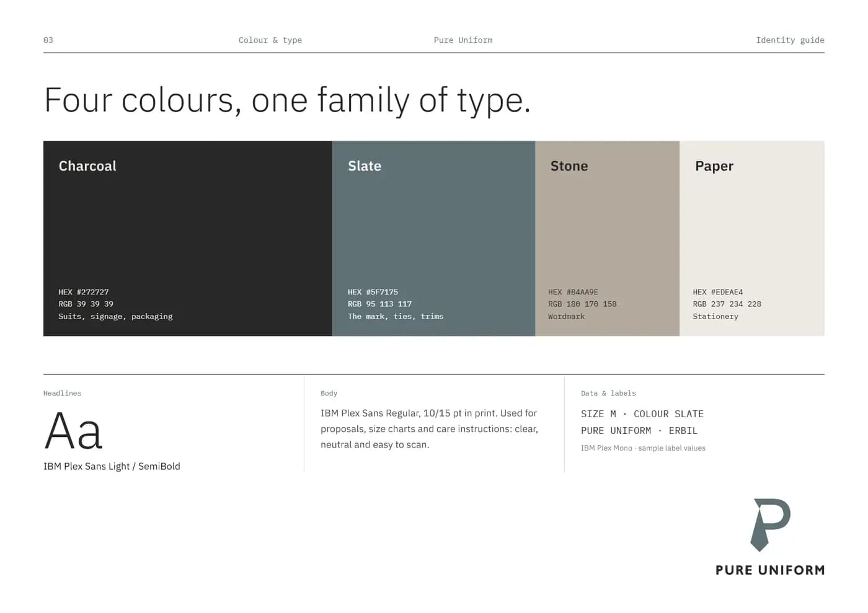
Task: Click the large 'Aa' type specimen
Action: (73, 431)
